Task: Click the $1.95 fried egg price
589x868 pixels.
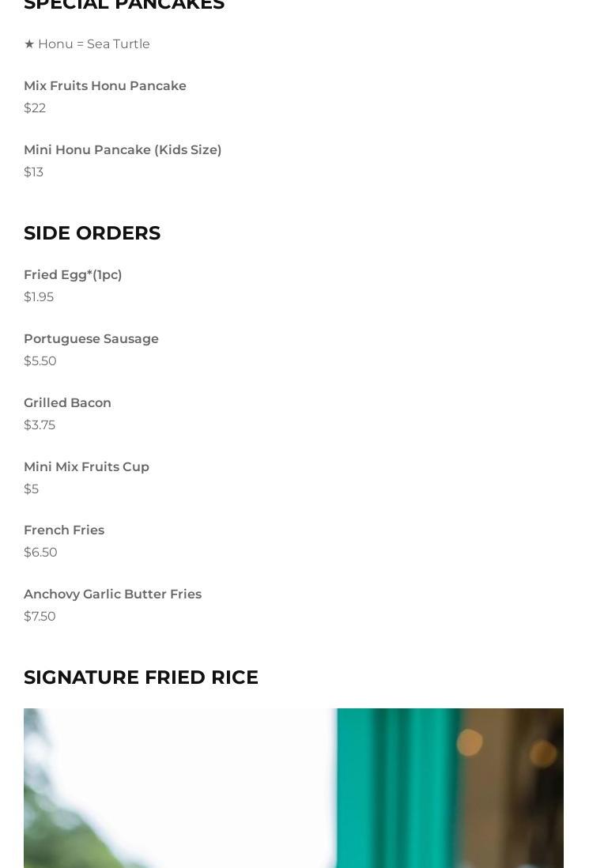Action: click(x=39, y=297)
